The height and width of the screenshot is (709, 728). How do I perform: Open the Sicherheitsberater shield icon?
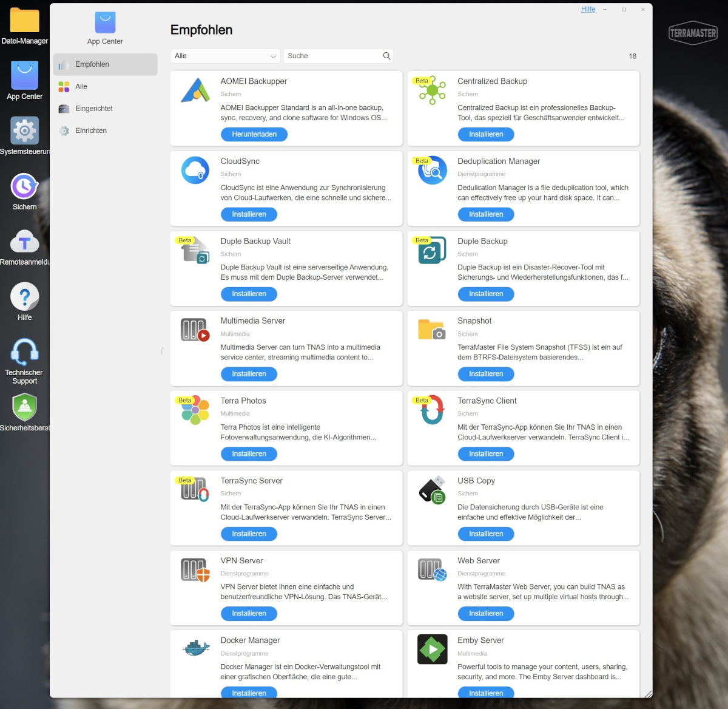pos(25,407)
